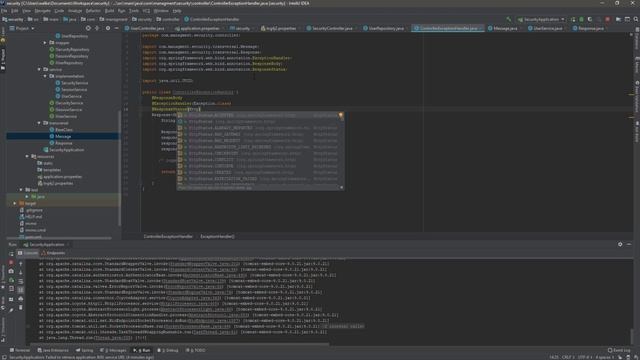Click the ControllerExceptionHandler breadcrumb at editor bottom
640x360 pixels.
[x=168, y=236]
